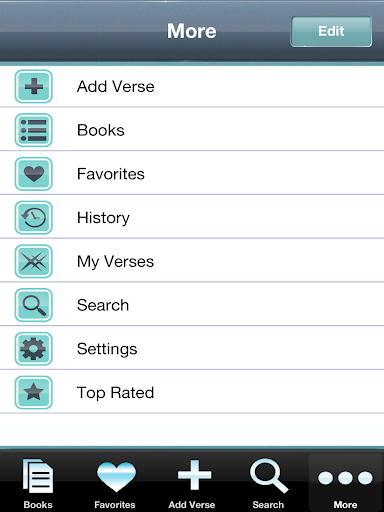Switch to the Search tab in bottom bar

click(268, 483)
